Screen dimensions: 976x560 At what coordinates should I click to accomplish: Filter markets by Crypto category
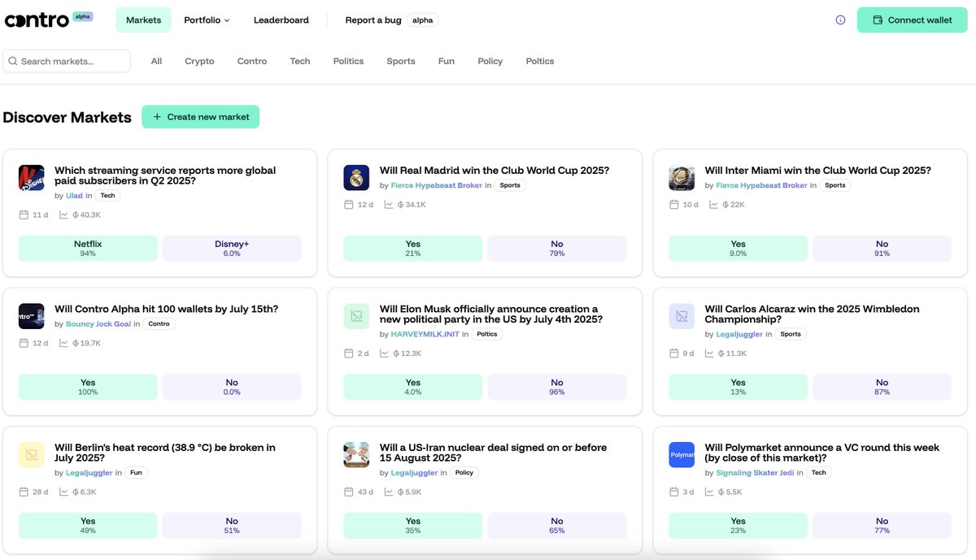199,61
